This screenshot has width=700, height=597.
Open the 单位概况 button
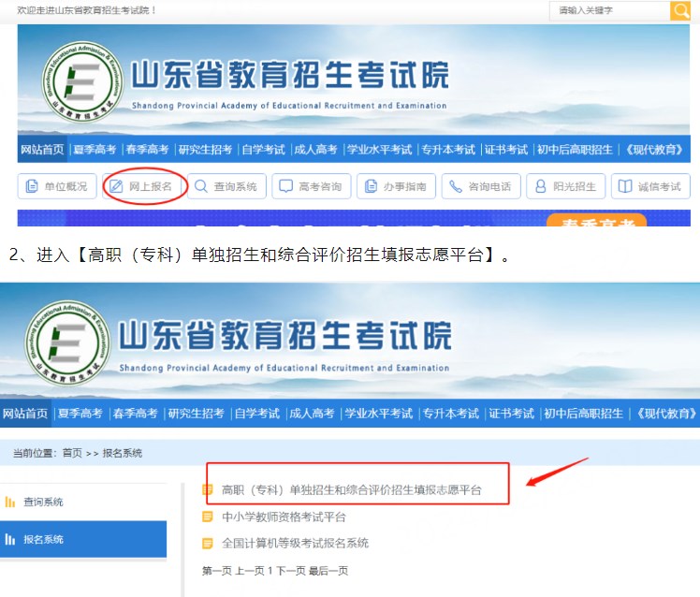[57, 186]
